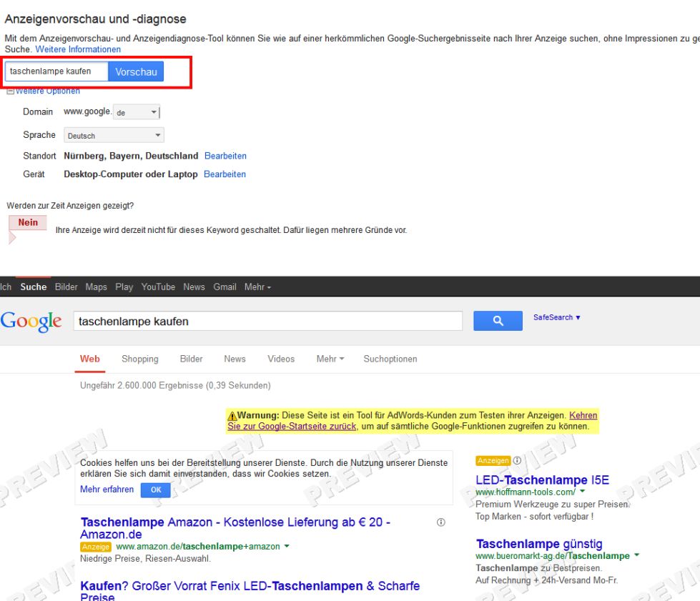The height and width of the screenshot is (601, 700).
Task: Expand arrow next to hoffmann-tools.com URL
Action: (582, 491)
